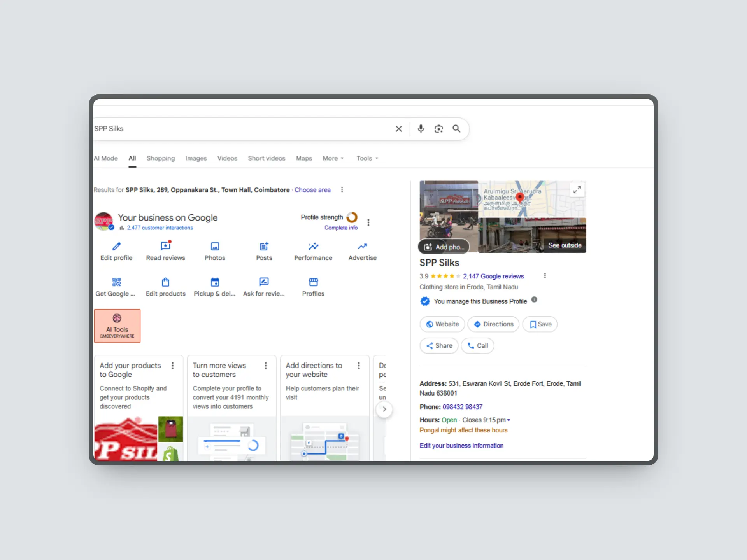The height and width of the screenshot is (560, 747).
Task: Open Edit products
Action: 165,287
